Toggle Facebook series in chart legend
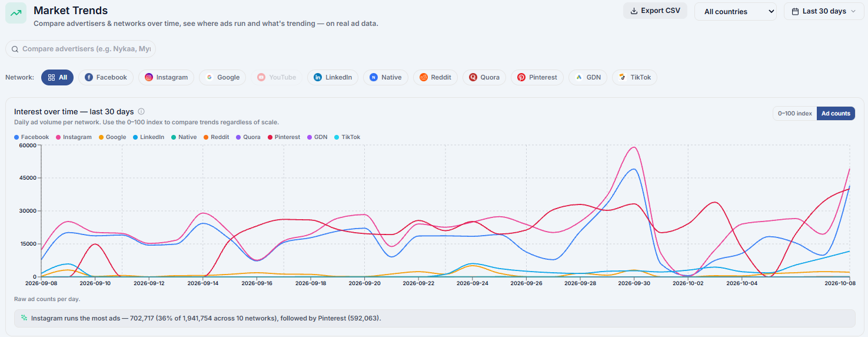 (32, 137)
